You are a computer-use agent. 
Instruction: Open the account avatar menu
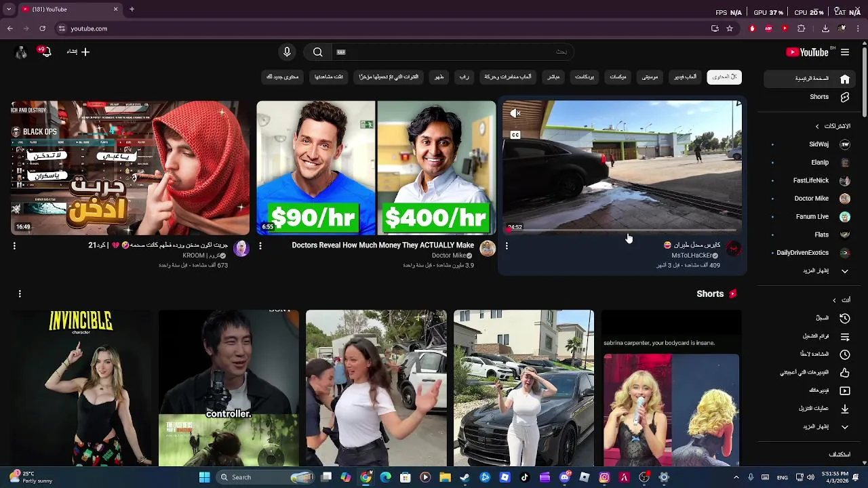(x=21, y=52)
